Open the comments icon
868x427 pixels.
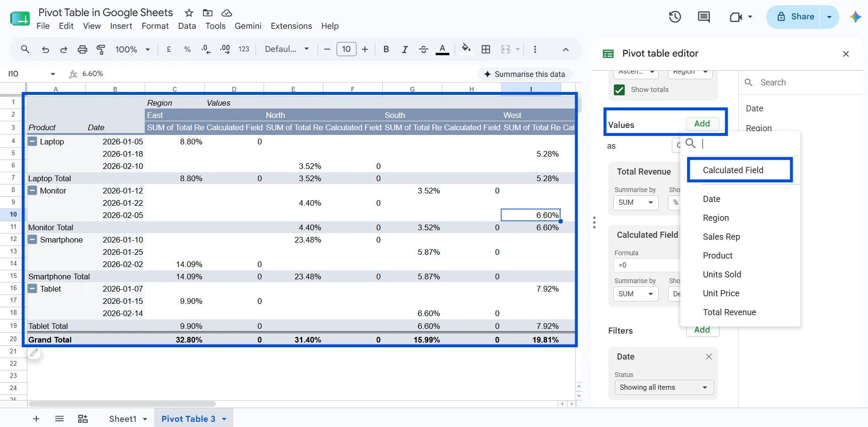pos(703,17)
